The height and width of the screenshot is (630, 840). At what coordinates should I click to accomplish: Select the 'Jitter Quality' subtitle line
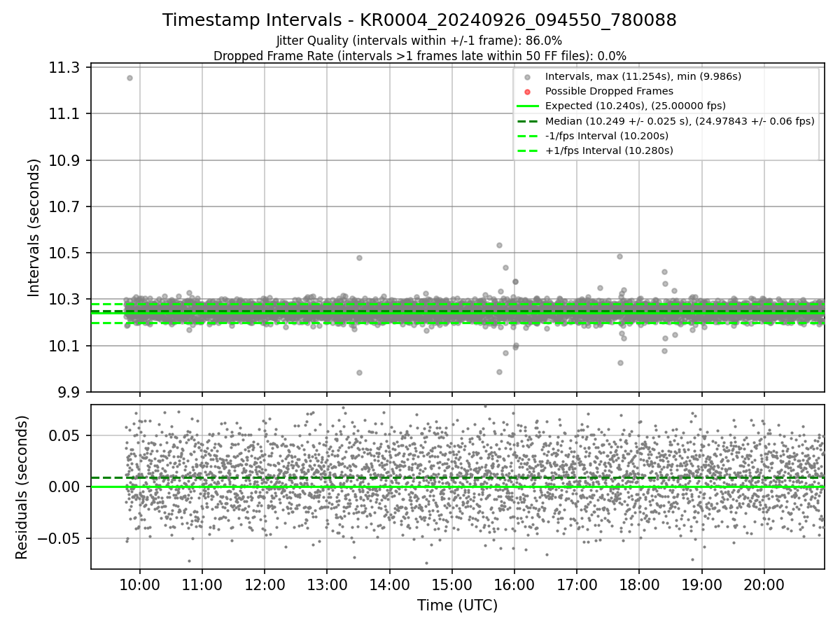[419, 41]
